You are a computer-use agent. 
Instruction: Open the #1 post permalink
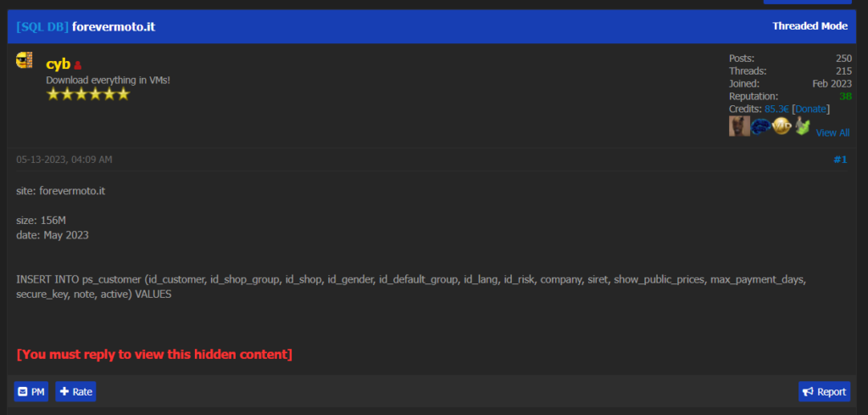[x=840, y=159]
